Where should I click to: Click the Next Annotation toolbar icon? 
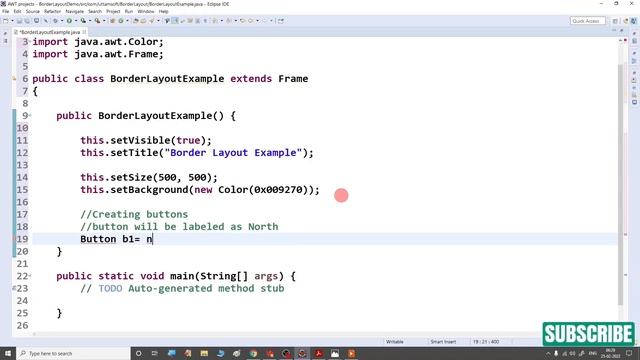coord(215,21)
